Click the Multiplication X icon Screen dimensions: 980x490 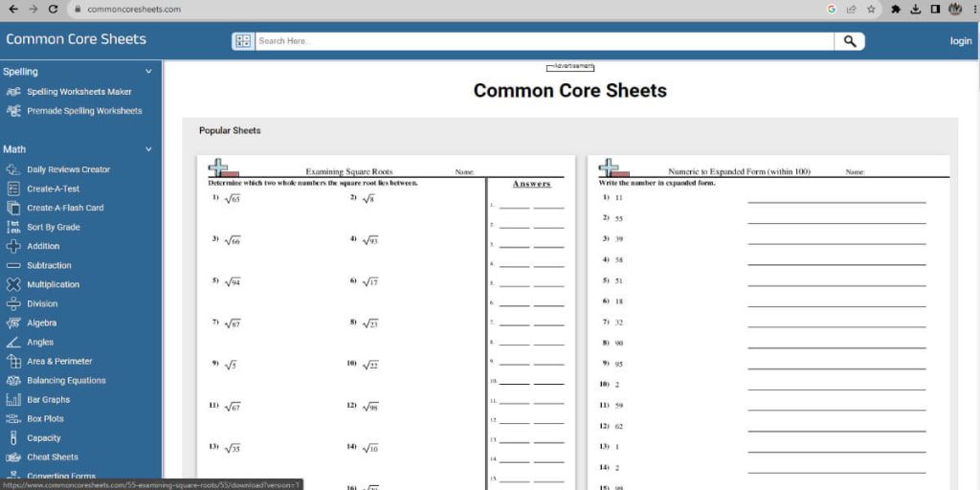coord(13,284)
